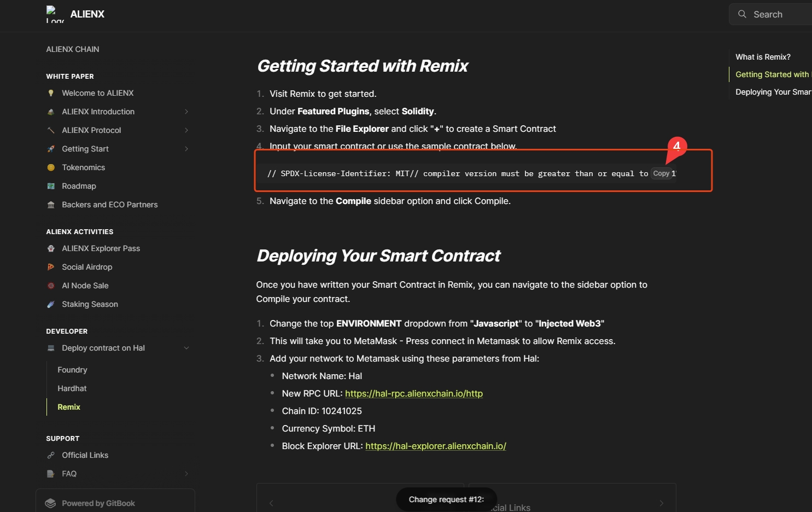This screenshot has width=812, height=512.
Task: Open the Hardhat page
Action: 72,388
